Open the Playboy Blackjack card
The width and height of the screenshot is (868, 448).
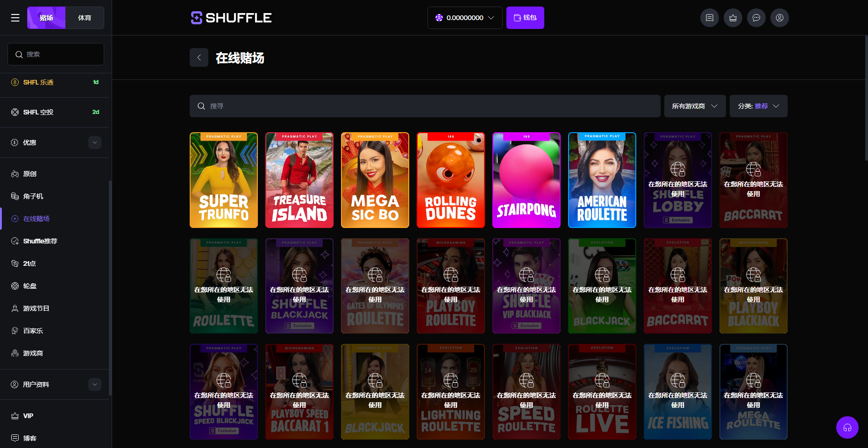pos(754,286)
